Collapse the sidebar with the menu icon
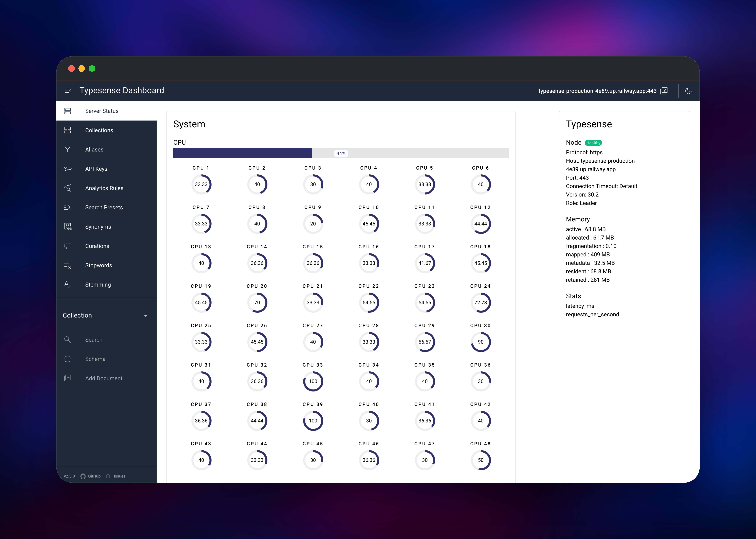The width and height of the screenshot is (756, 539). (x=68, y=91)
